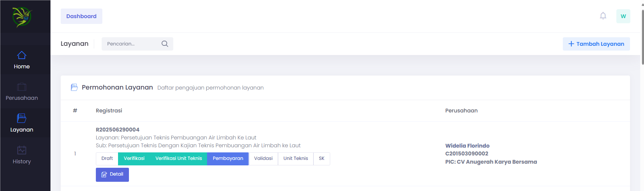This screenshot has height=191, width=644.
Task: Select the Verifikasi Unit Teknis step
Action: tap(179, 159)
